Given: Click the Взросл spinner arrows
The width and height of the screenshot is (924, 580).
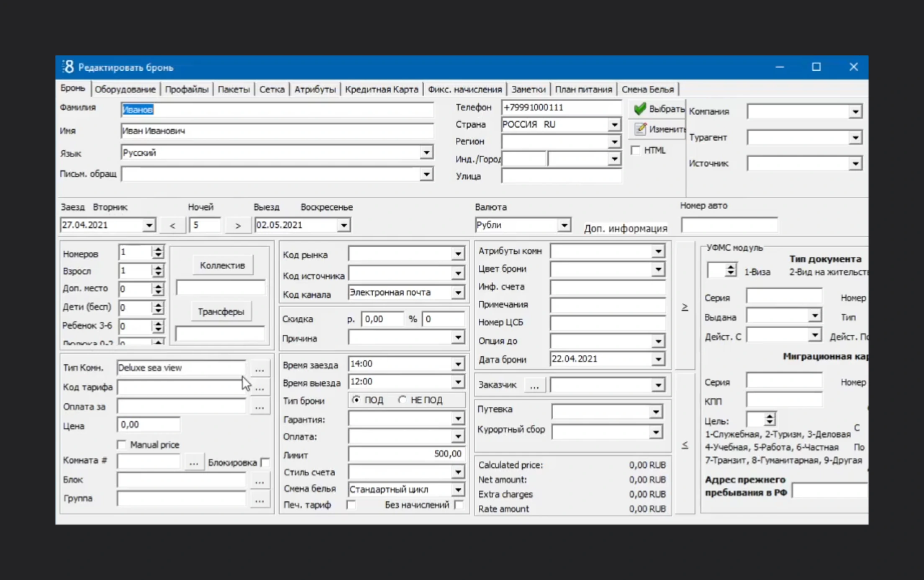Looking at the screenshot, I should pos(158,271).
